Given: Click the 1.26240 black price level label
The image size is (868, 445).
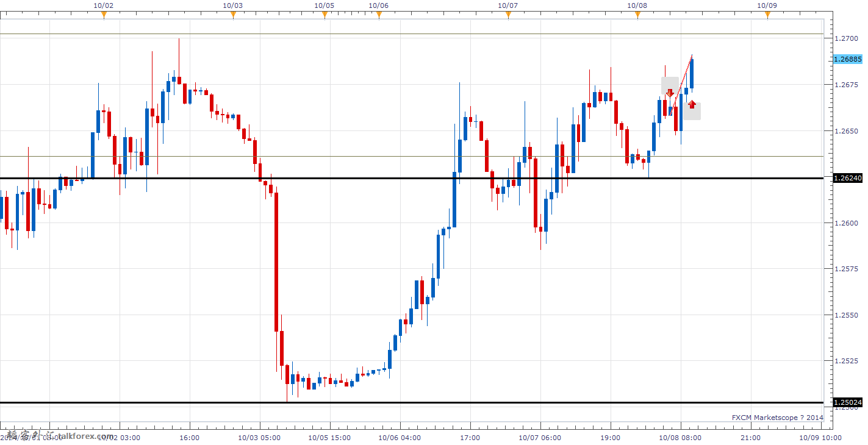Looking at the screenshot, I should 847,178.
